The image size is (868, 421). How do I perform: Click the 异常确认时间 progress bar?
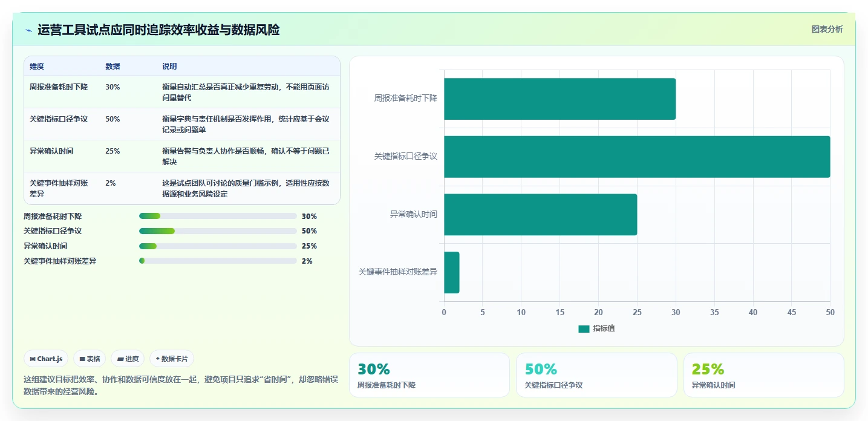pyautogui.click(x=218, y=246)
